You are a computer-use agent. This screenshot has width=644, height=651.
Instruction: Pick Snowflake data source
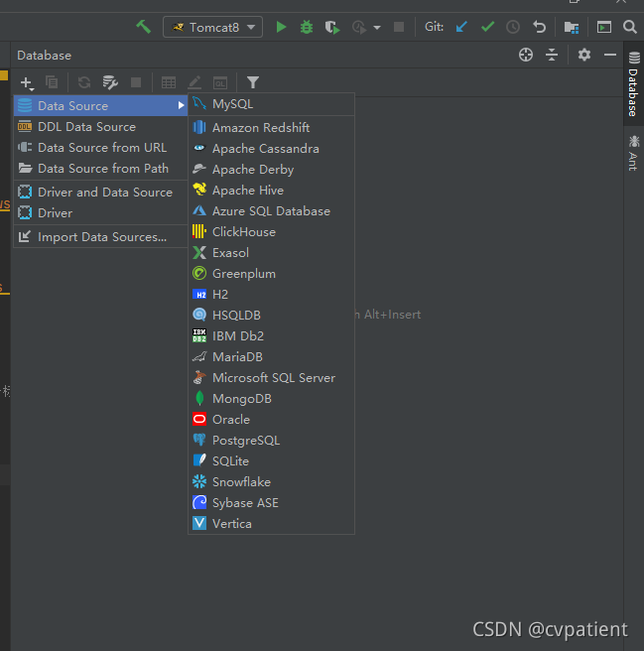click(x=272, y=481)
